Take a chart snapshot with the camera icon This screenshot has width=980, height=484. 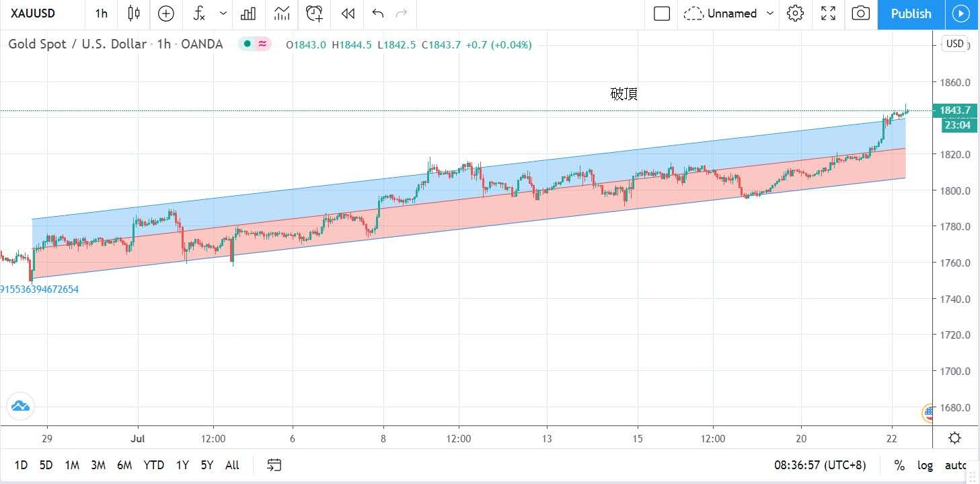(x=860, y=13)
